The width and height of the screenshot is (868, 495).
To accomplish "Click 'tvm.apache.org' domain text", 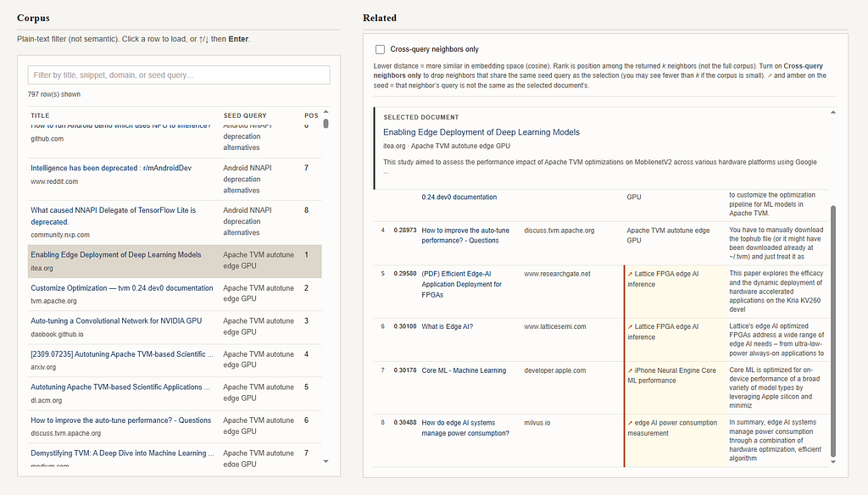I will pyautogui.click(x=53, y=301).
